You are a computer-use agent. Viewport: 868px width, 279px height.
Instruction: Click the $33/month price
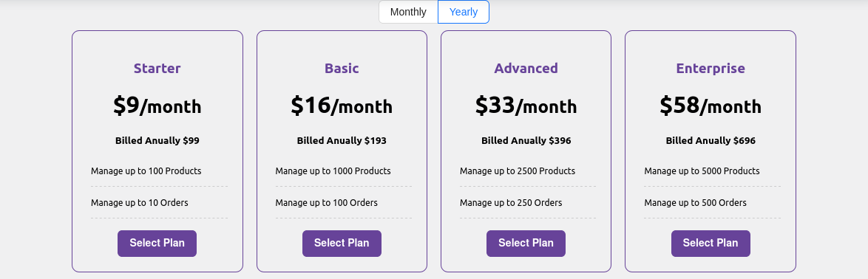pyautogui.click(x=526, y=106)
